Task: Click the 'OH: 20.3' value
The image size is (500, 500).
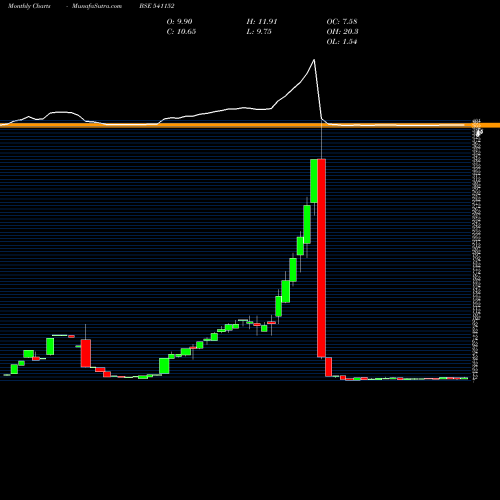Action: [x=342, y=32]
